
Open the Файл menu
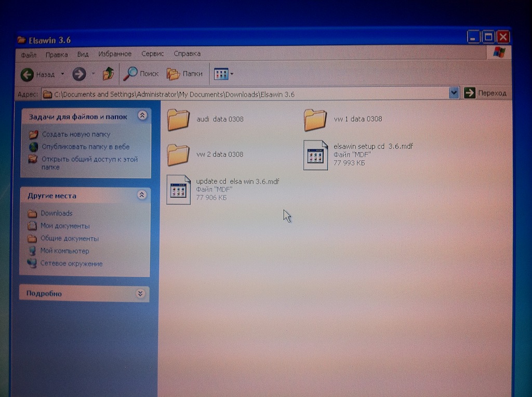(29, 54)
